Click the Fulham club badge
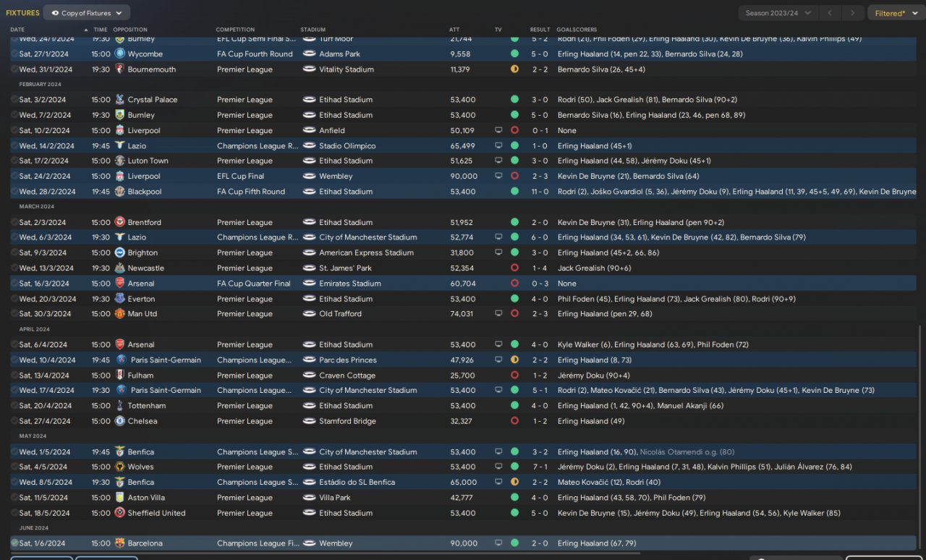 (x=119, y=376)
